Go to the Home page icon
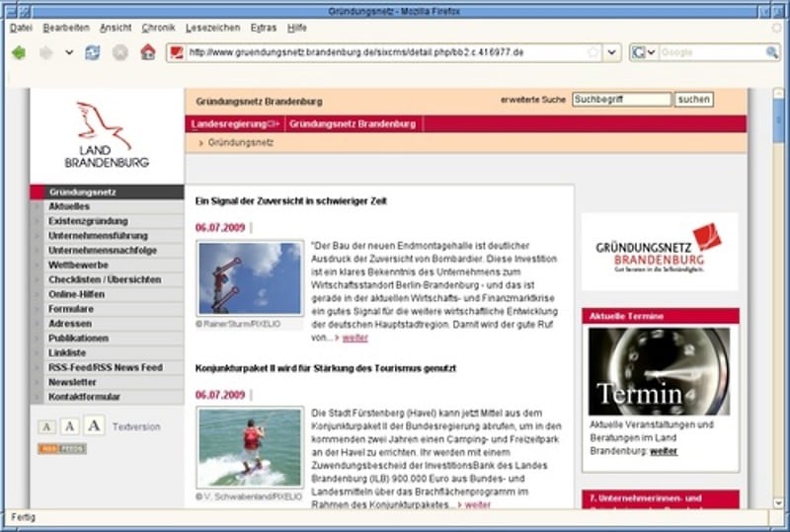 tap(147, 52)
